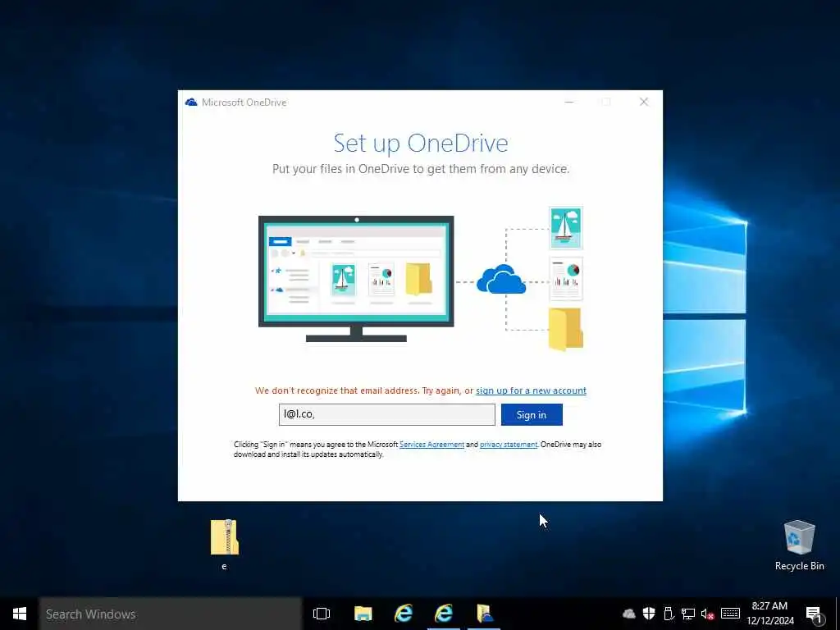
Task: Open the first Internet Explorer taskbar icon
Action: 404,614
